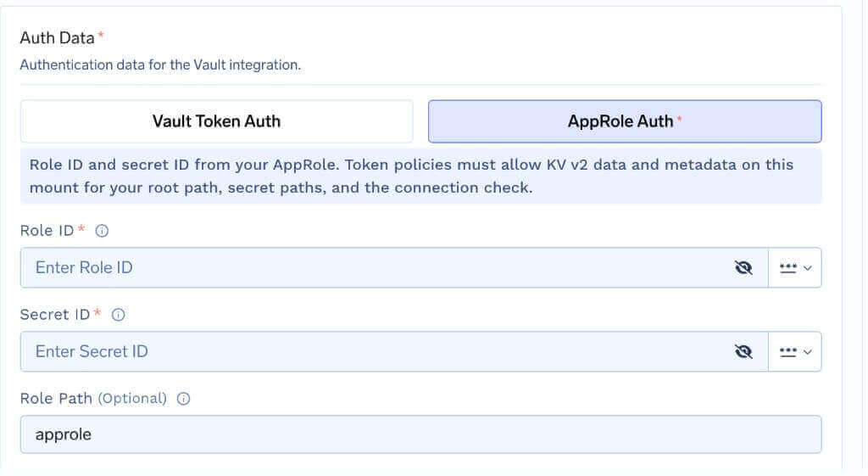Click the 'Role Path (Optional)' label

click(93, 399)
